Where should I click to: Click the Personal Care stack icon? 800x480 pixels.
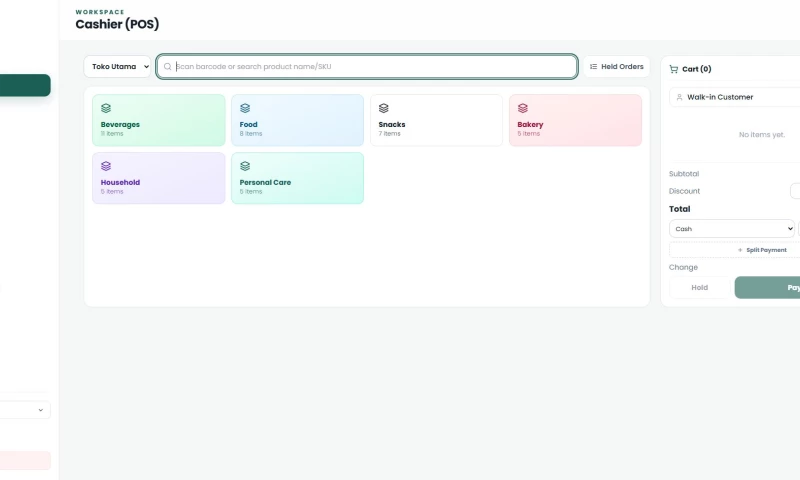[x=245, y=166]
